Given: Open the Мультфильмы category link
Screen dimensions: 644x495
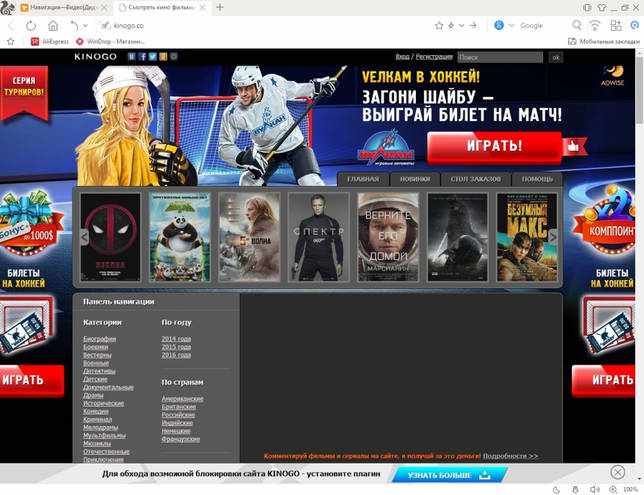Looking at the screenshot, I should (104, 435).
